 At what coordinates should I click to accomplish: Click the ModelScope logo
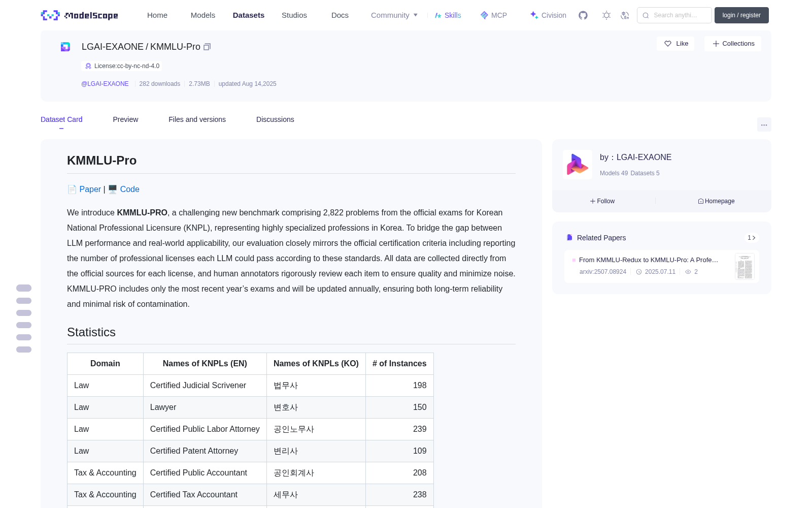coord(80,15)
